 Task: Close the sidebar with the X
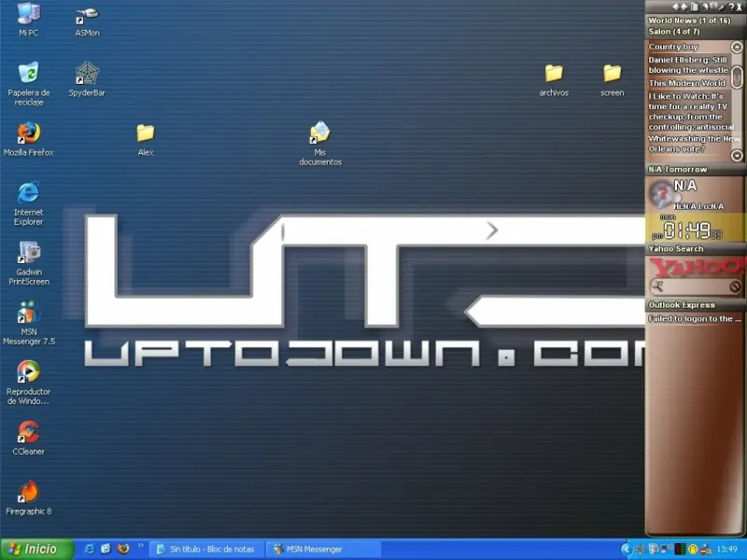click(740, 7)
